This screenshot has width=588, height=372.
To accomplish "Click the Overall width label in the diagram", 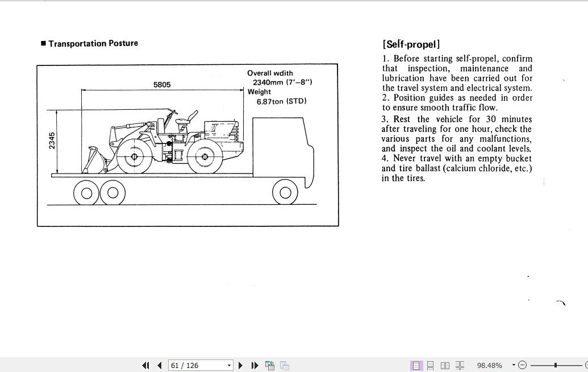I will point(270,73).
